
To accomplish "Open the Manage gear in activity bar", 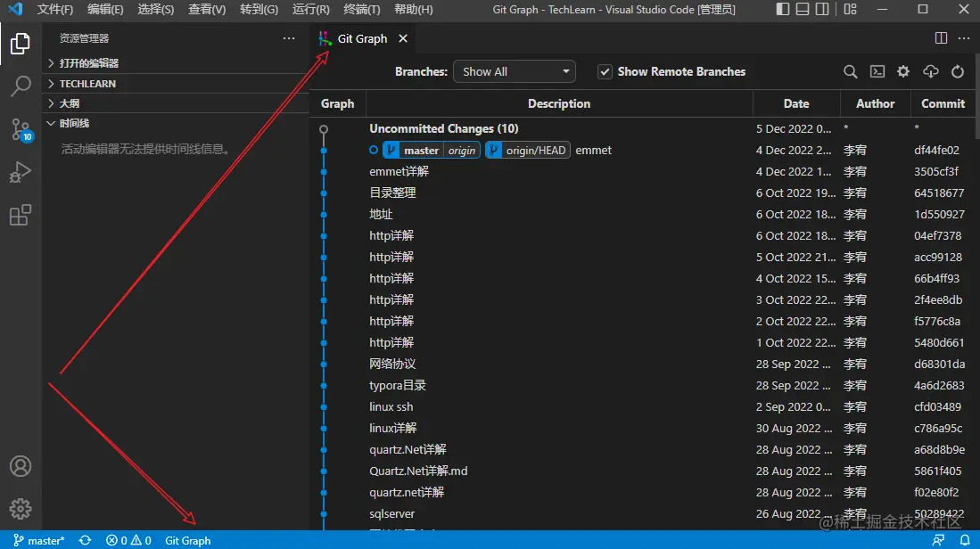I will coord(20,509).
